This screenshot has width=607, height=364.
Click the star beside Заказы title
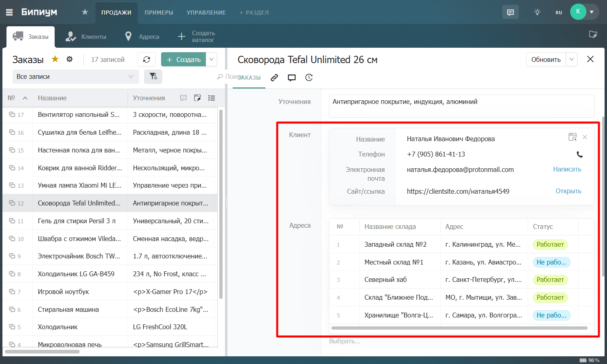pyautogui.click(x=55, y=59)
